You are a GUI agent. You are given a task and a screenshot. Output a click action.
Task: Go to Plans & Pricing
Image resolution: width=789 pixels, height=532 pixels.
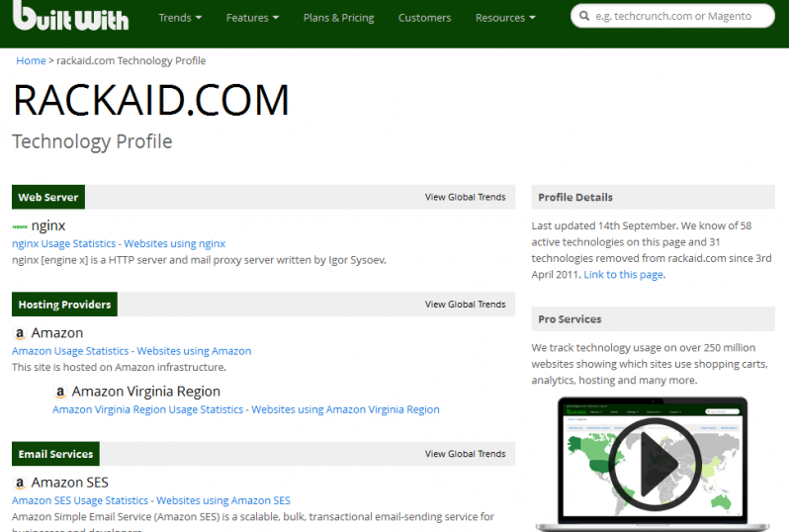[338, 18]
